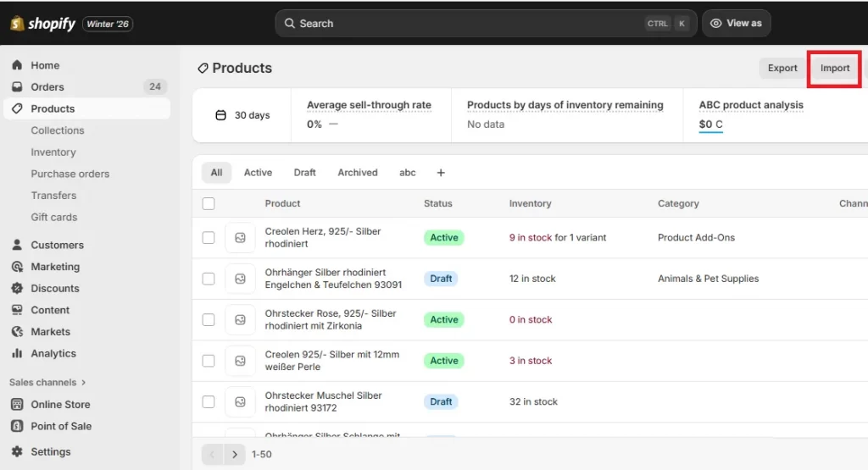
Task: Click the Animals & Pet Supplies category cell
Action: (708, 279)
